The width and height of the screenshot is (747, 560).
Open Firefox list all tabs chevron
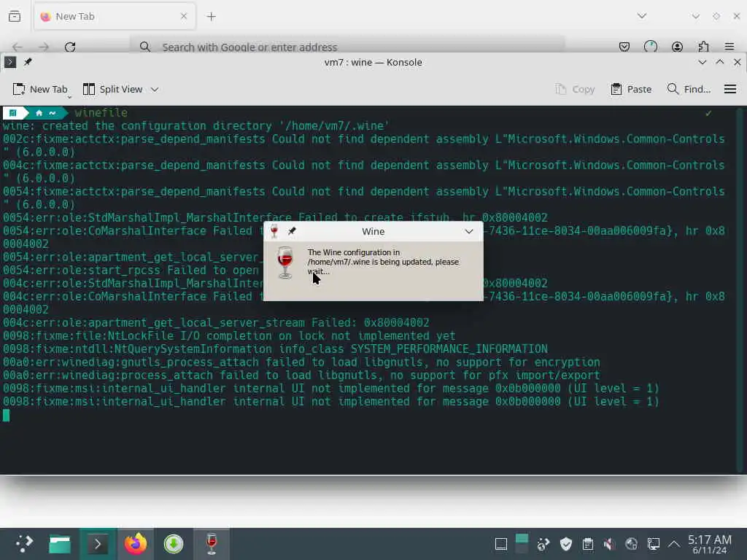click(642, 16)
